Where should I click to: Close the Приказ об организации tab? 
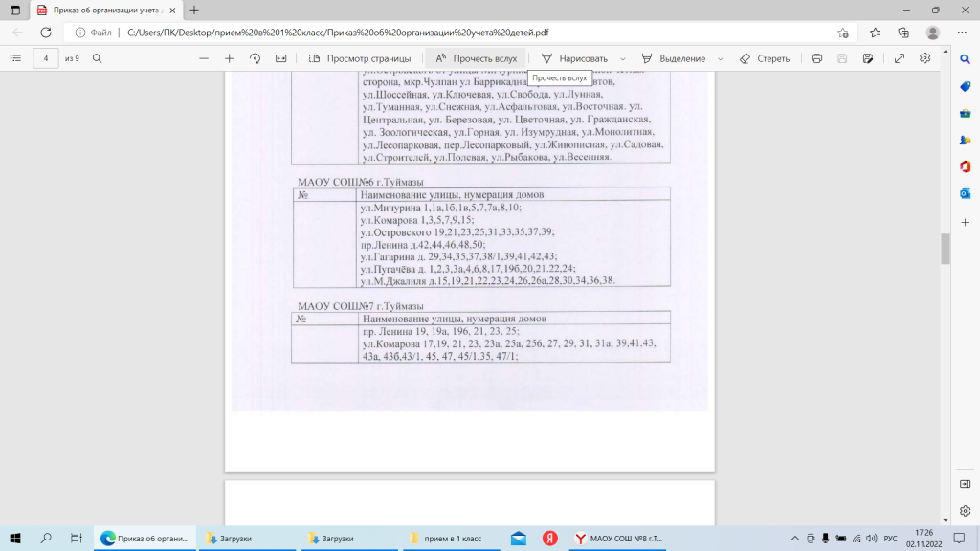pyautogui.click(x=172, y=10)
